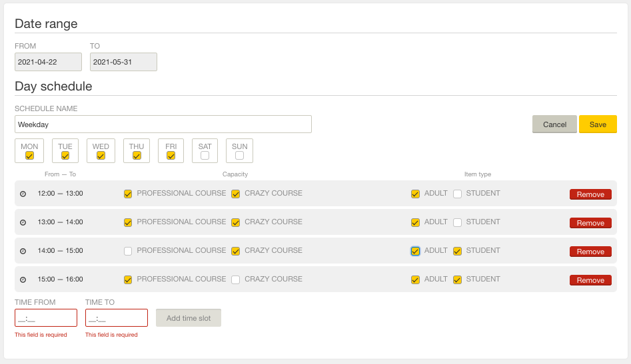Remove the 13:00 — 14:00 time slot
Viewport: 631px width, 364px height.
click(590, 223)
